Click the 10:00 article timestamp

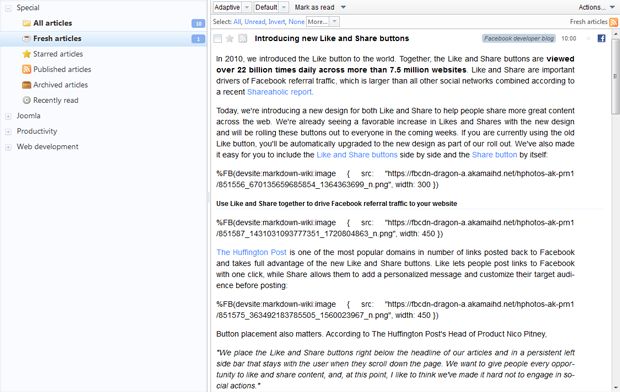569,38
